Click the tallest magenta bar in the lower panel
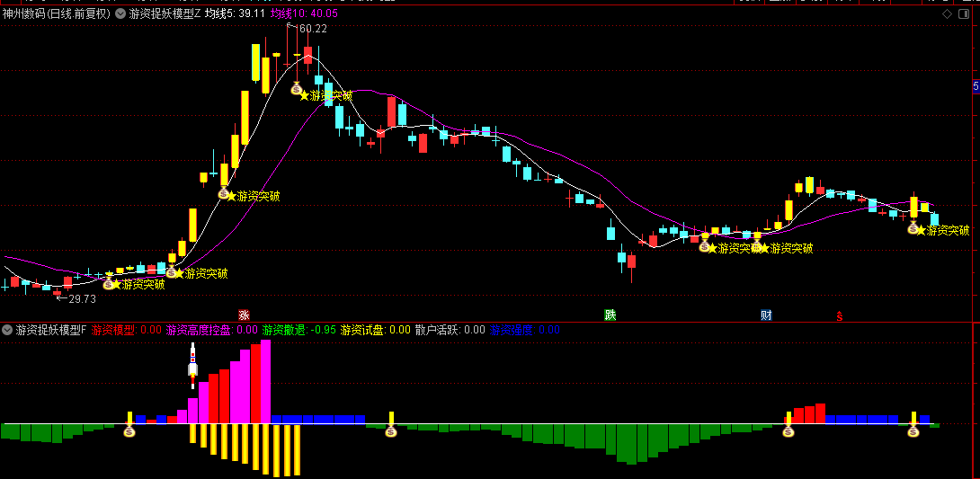The width and height of the screenshot is (980, 479). pos(265,382)
